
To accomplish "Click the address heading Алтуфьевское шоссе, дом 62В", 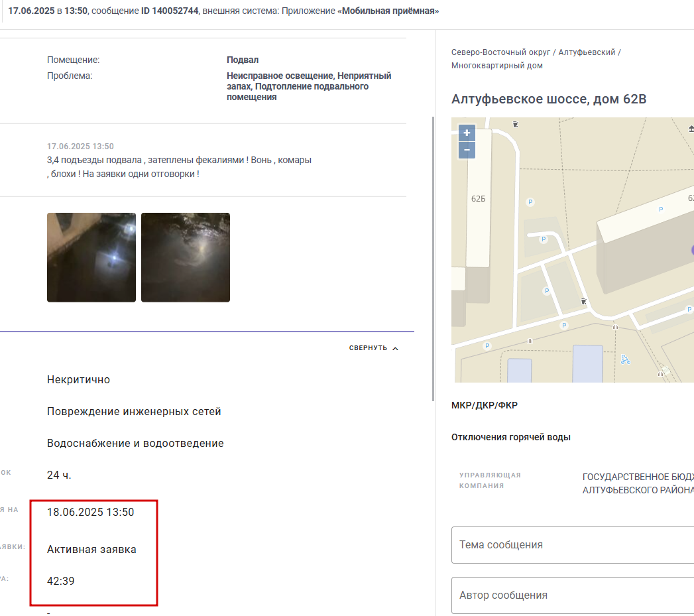I will pos(549,99).
